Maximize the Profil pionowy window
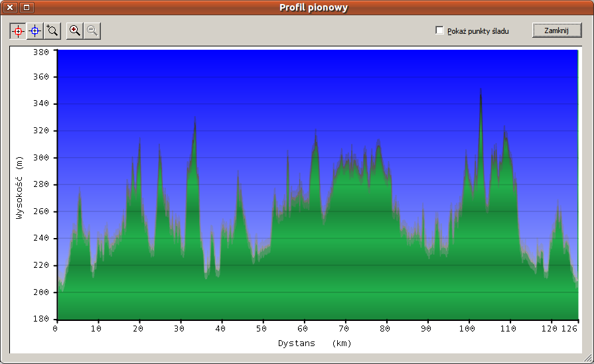 coord(26,7)
